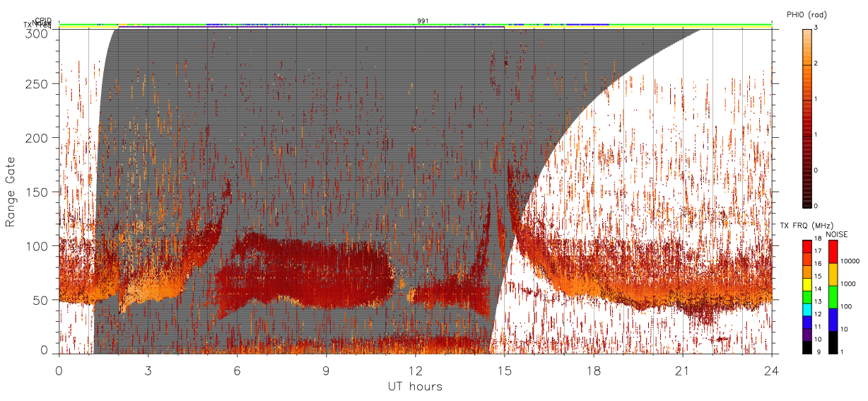Image resolution: width=868 pixels, height=401 pixels.
Task: Click the "NOISE" legend title
Action: pos(838,234)
